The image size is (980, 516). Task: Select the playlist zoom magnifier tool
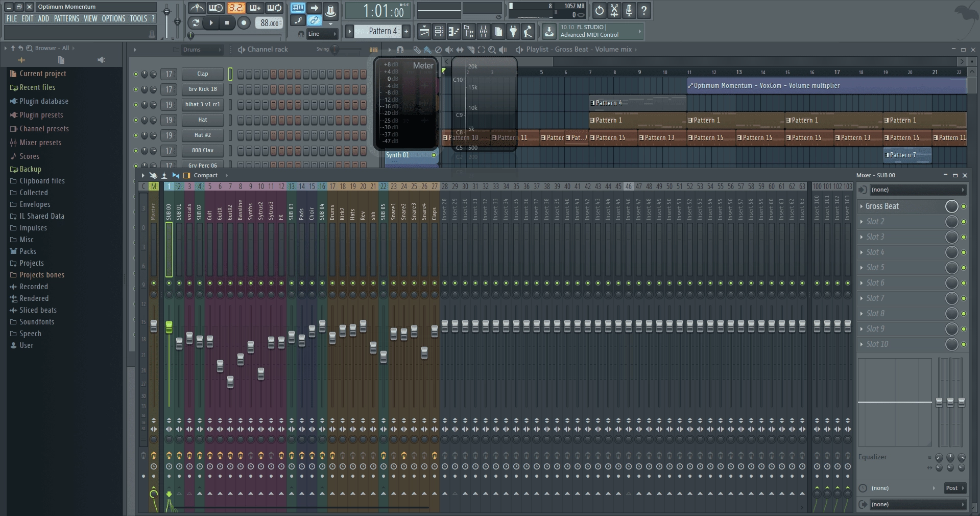[x=492, y=50]
